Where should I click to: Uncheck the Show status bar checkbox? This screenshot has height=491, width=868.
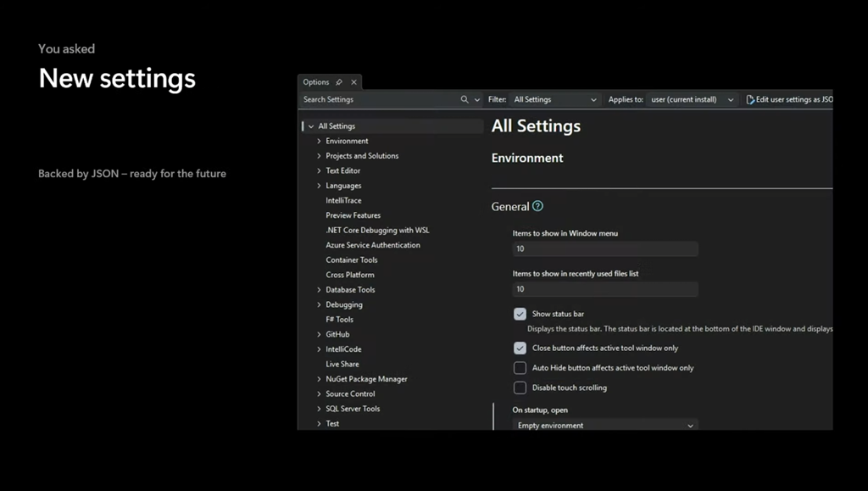pyautogui.click(x=520, y=314)
